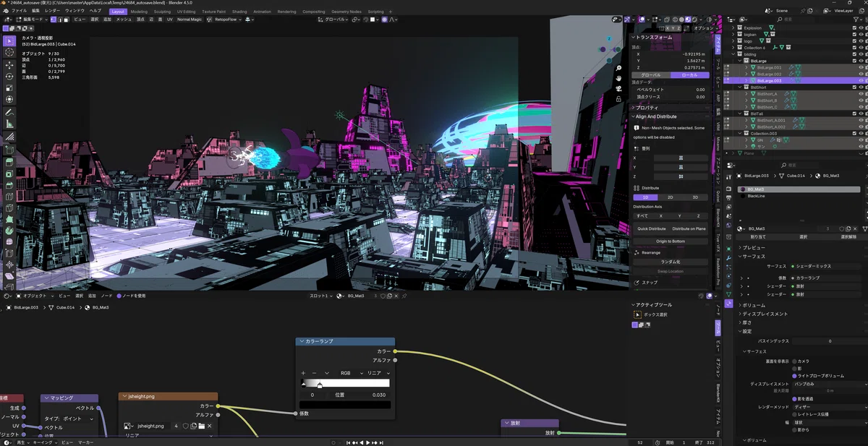This screenshot has height=446, width=868.
Task: Click the camera view gizmo icon
Action: pos(619,89)
